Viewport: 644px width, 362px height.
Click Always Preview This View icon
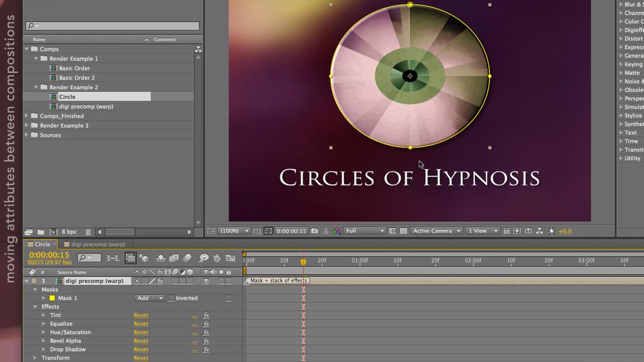(211, 231)
